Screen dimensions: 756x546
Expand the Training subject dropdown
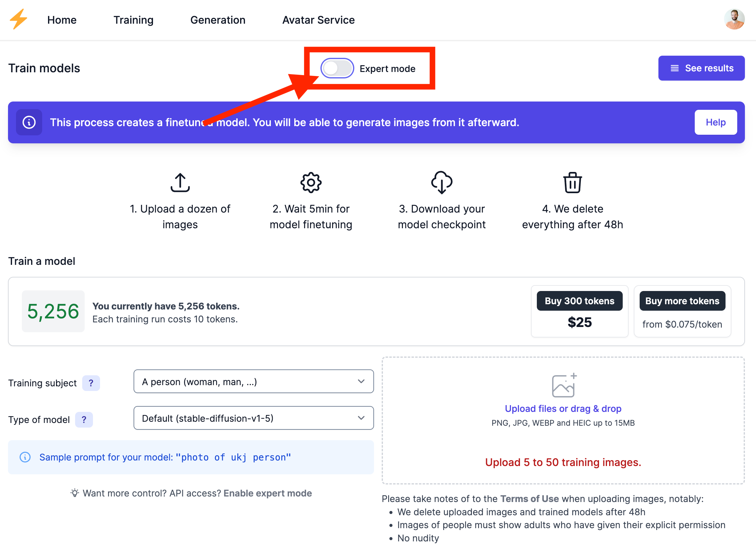coord(253,381)
